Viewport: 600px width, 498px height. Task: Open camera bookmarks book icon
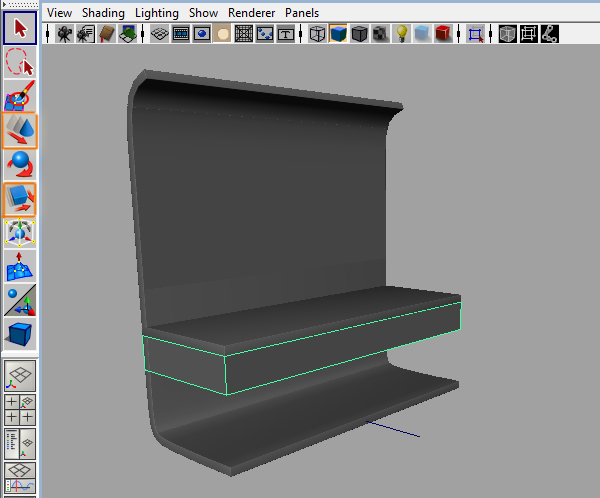107,34
